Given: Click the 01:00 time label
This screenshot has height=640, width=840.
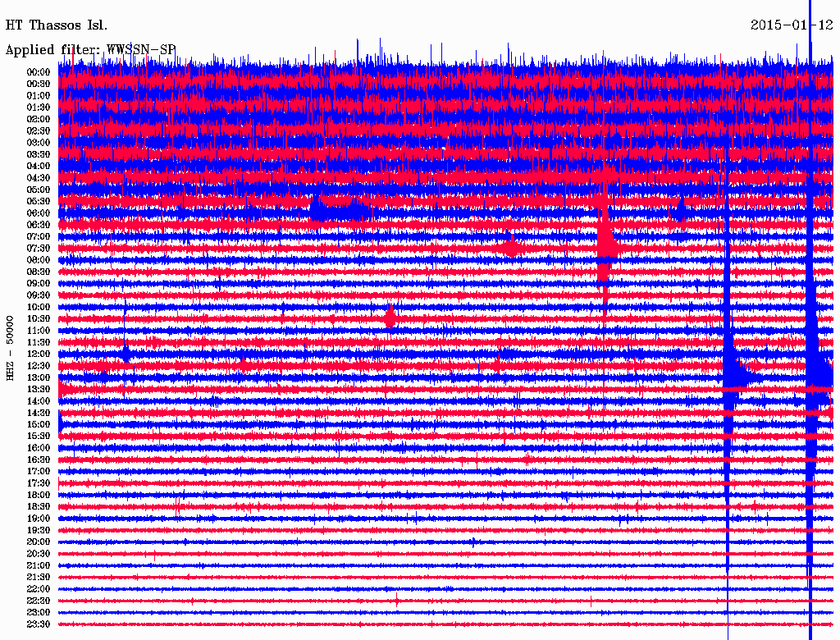Looking at the screenshot, I should [x=39, y=96].
